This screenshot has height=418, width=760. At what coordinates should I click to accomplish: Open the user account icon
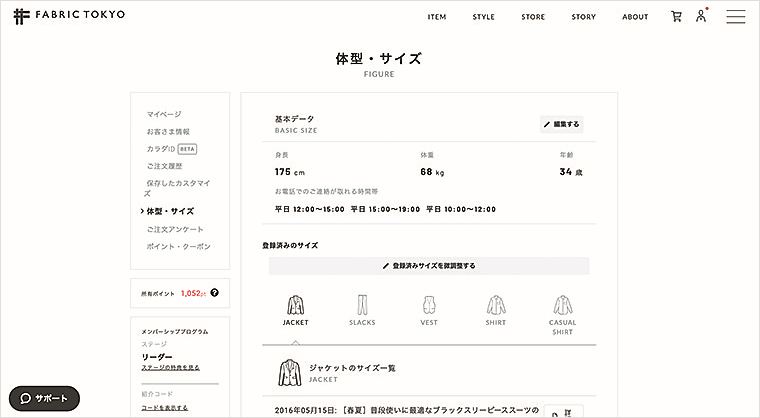point(701,16)
